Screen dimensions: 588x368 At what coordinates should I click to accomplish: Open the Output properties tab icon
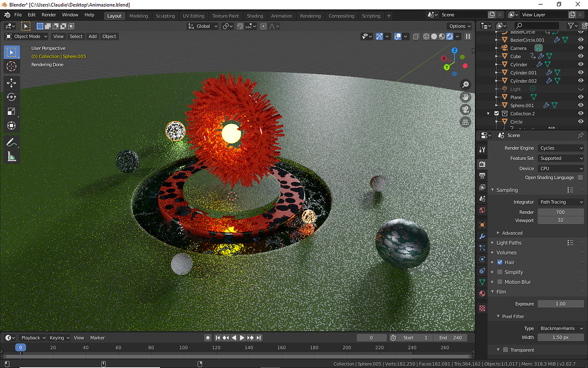(x=482, y=176)
